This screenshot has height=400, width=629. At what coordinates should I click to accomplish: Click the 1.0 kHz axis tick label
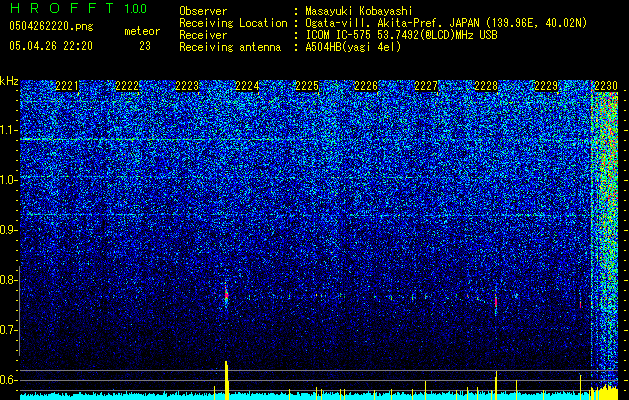9,180
